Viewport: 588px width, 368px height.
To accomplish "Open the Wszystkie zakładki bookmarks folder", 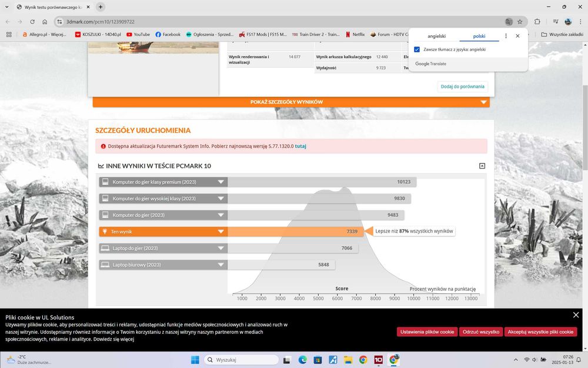I will point(562,34).
